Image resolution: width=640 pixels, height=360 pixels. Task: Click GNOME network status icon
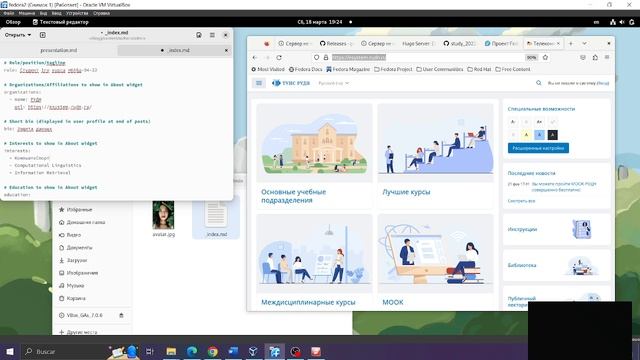pyautogui.click(x=613, y=22)
